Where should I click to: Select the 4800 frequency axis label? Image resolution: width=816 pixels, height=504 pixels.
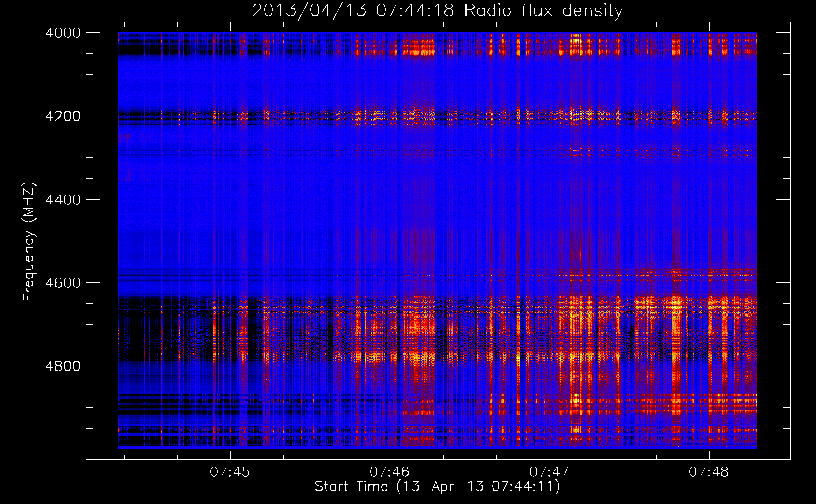(63, 366)
